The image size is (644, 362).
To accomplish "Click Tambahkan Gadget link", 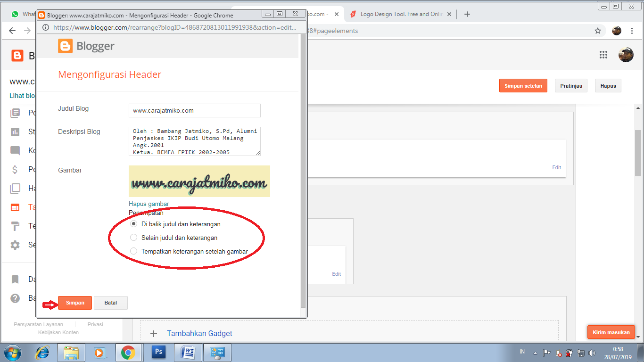I will point(199,333).
